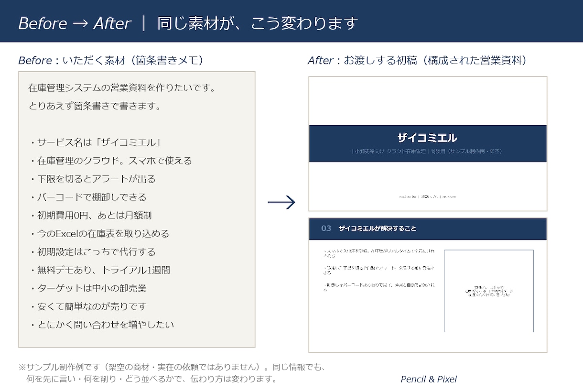Click the bullet 'とにかく問い合わせを増やしたい'
Image resolution: width=583 pixels, height=392 pixels.
tap(101, 324)
